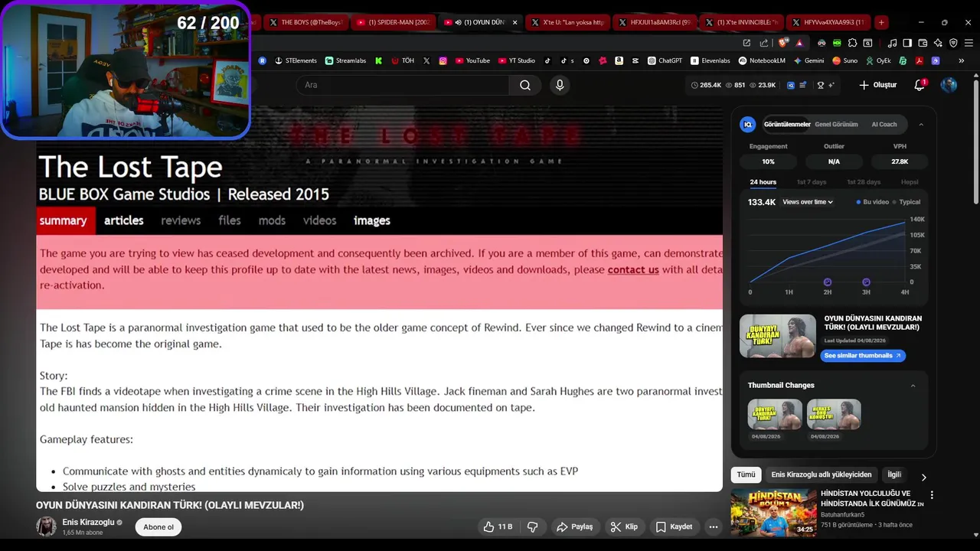980x551 pixels.
Task: Open first thumbnail change image
Action: [775, 414]
